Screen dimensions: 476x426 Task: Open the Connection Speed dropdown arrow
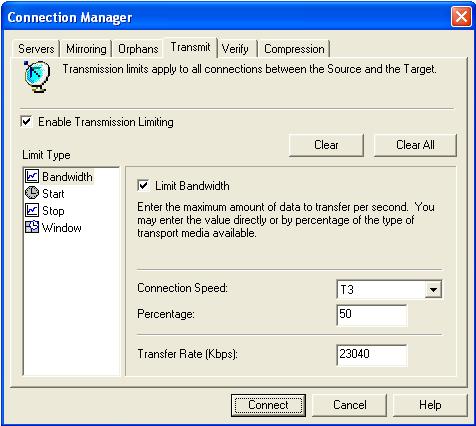click(433, 289)
